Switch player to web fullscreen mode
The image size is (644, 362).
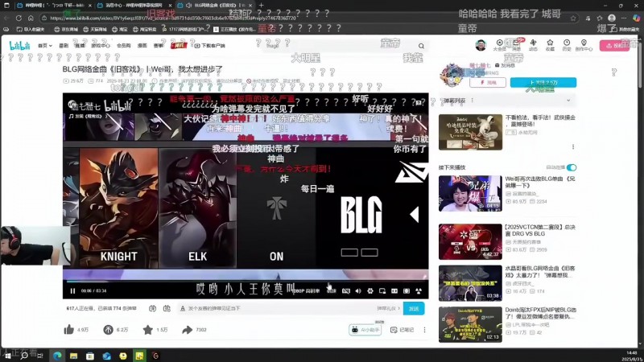(x=407, y=291)
